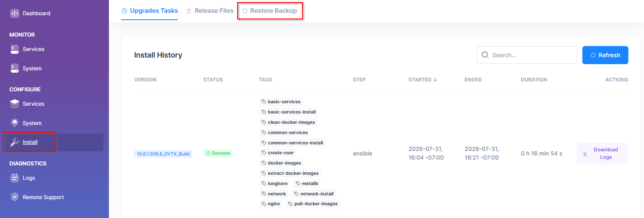
Task: Select the pull-docker-images tag
Action: coord(313,204)
